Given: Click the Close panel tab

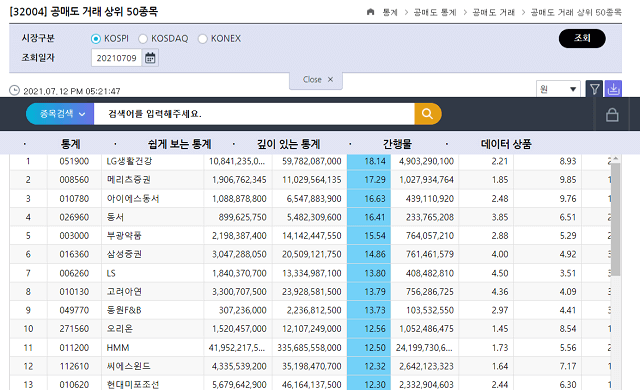Looking at the screenshot, I should (316, 80).
